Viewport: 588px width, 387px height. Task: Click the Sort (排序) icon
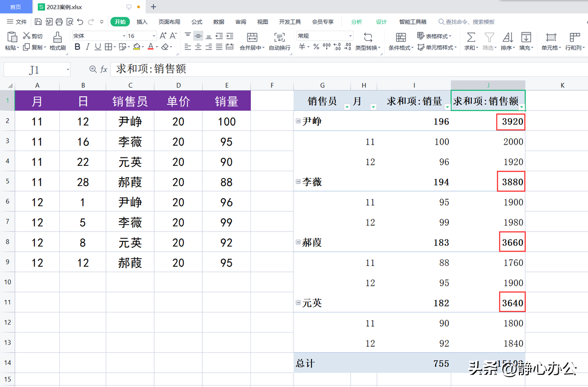click(508, 37)
